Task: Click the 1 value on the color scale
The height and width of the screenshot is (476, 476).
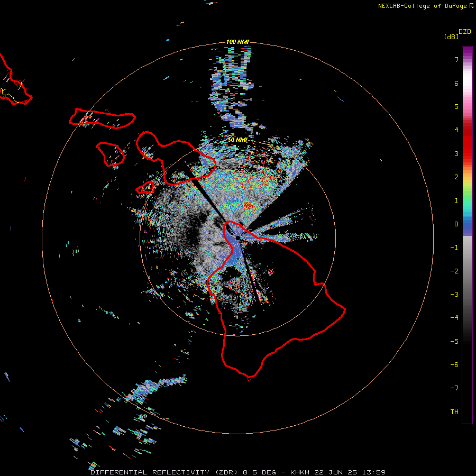Action: click(456, 200)
